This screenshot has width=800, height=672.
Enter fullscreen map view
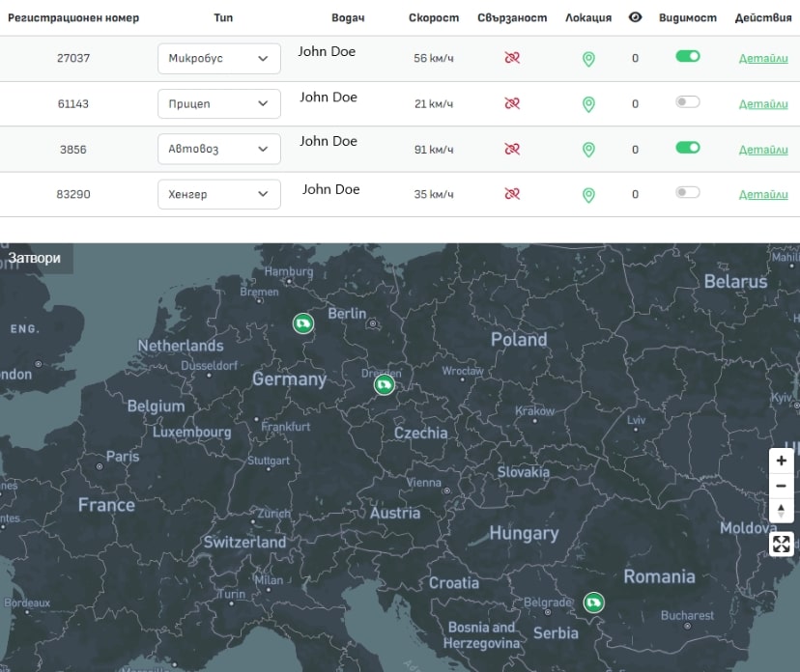[x=781, y=544]
